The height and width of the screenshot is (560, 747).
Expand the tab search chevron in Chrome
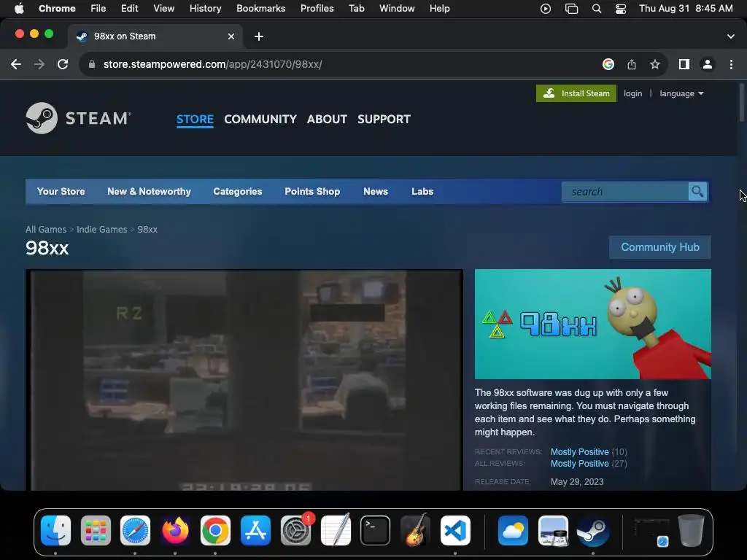click(731, 36)
